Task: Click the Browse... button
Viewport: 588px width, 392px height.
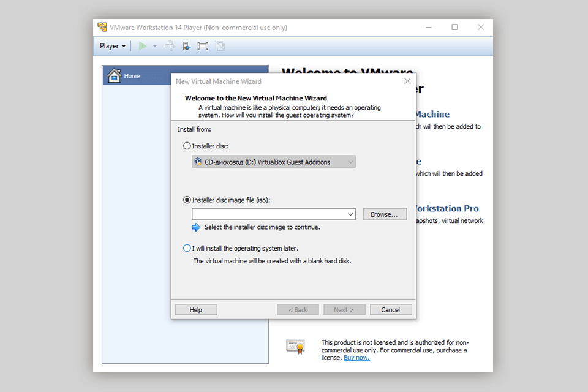Action: [x=385, y=214]
